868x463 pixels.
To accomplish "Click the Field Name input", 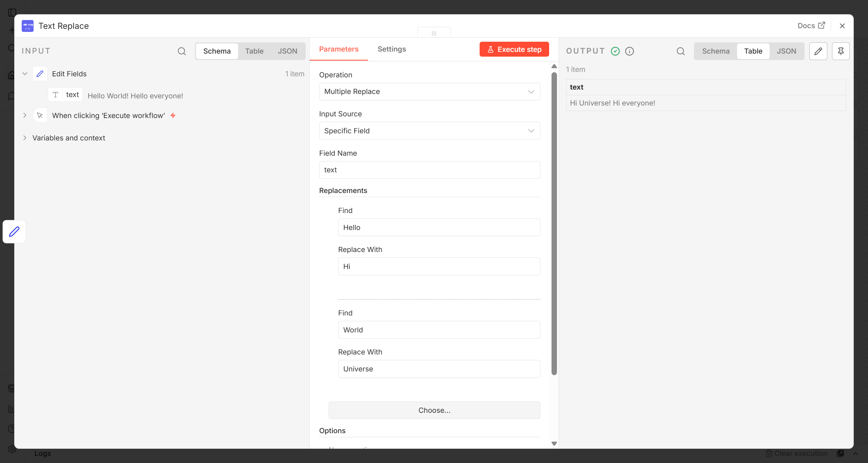I will coord(429,170).
